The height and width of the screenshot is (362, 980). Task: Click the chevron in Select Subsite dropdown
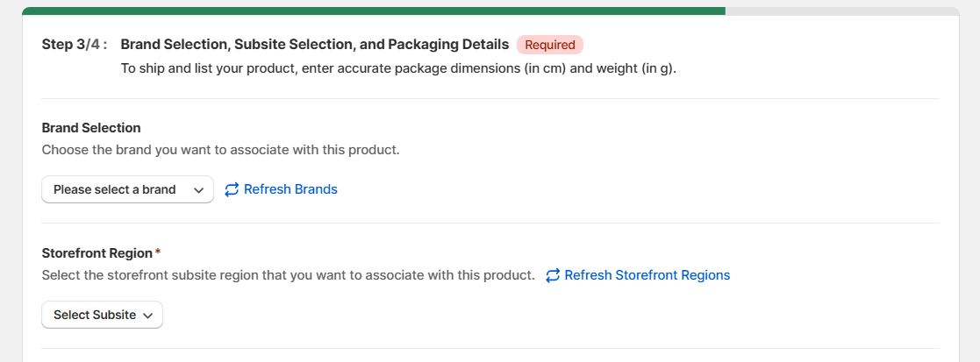coord(148,316)
